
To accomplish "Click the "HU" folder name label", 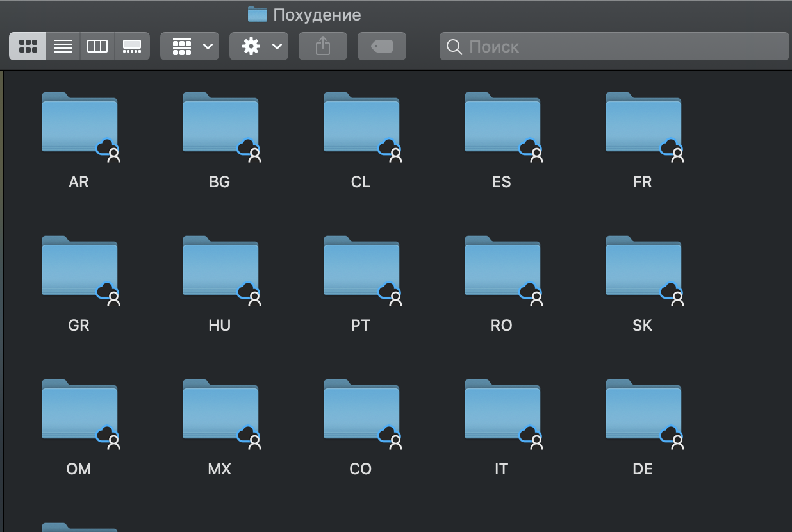I will [220, 326].
